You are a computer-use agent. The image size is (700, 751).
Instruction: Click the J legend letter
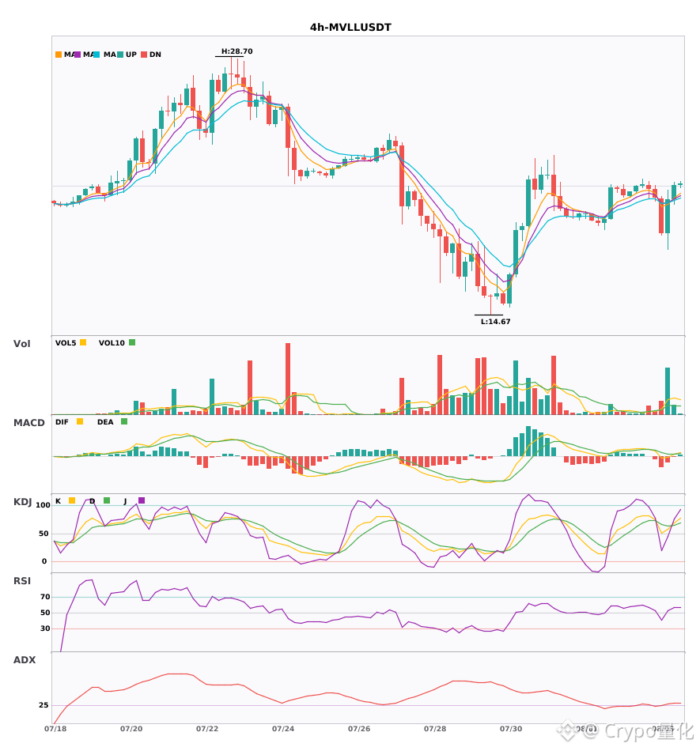pos(125,501)
